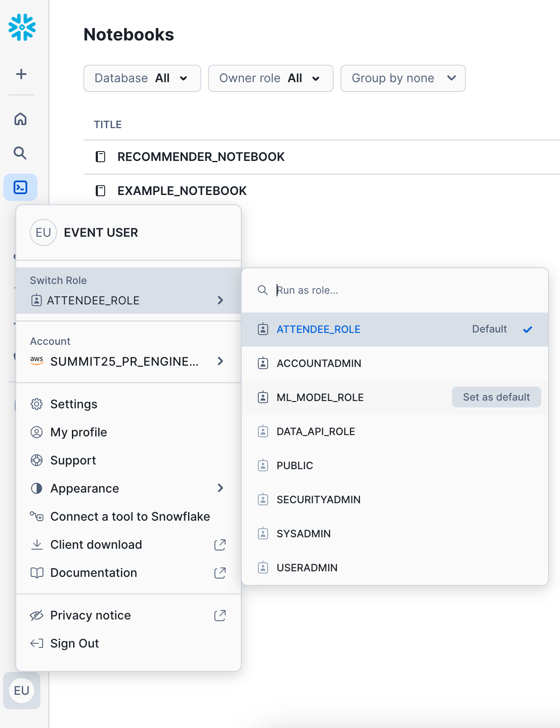Viewport: 560px width, 728px height.
Task: Click the search magnifier in role search
Action: [x=263, y=290]
